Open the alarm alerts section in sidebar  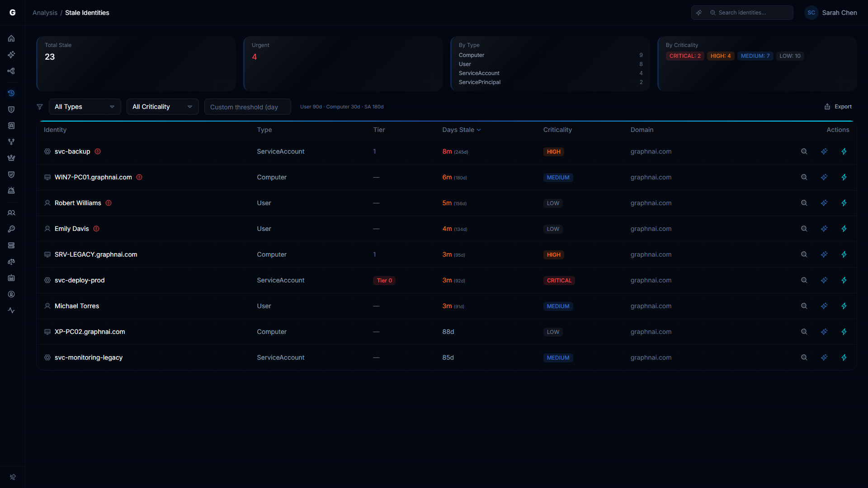11,190
